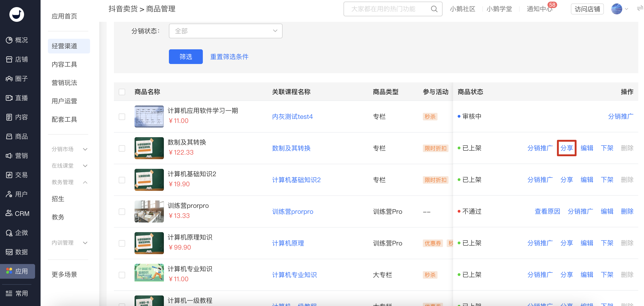Click the search magnifier icon
The image size is (644, 306).
[x=434, y=9]
